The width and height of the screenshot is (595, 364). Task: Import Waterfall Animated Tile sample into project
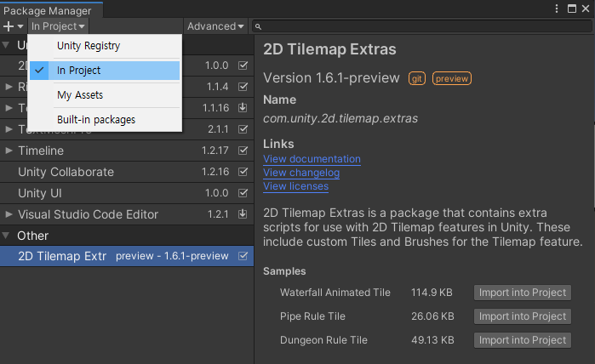click(523, 293)
